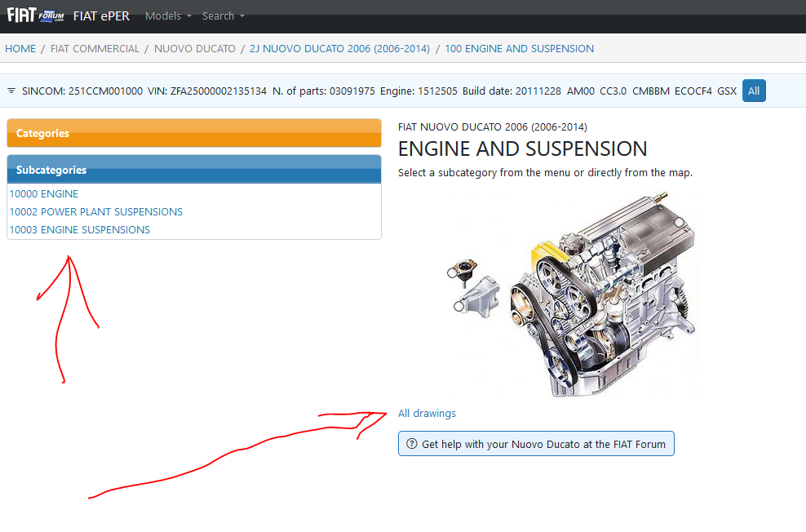This screenshot has width=806, height=532.
Task: Select the ENGINE AND SUSPENSION heading
Action: [x=522, y=149]
